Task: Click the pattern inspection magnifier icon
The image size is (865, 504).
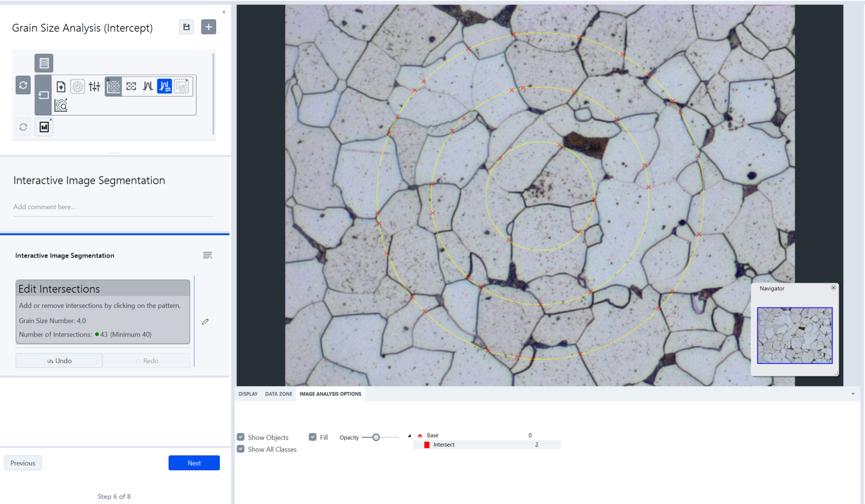Action: point(61,105)
